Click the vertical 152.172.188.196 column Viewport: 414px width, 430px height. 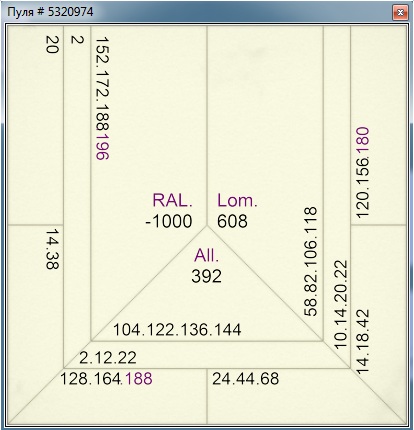[x=102, y=98]
